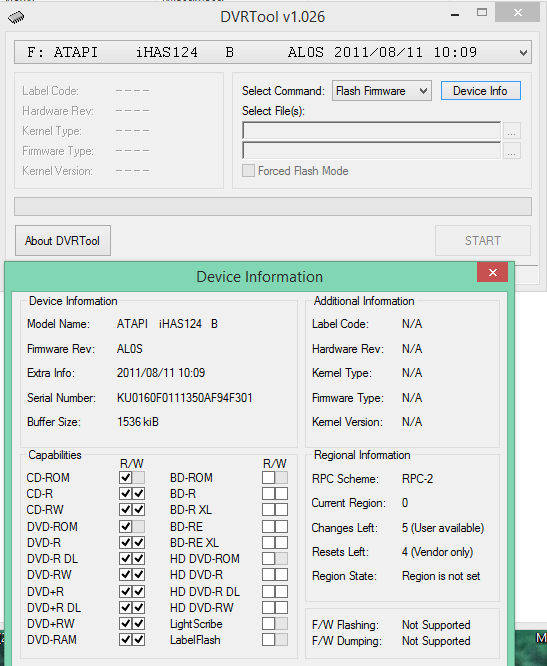Toggle DVD-RAM write checkbox

[138, 640]
